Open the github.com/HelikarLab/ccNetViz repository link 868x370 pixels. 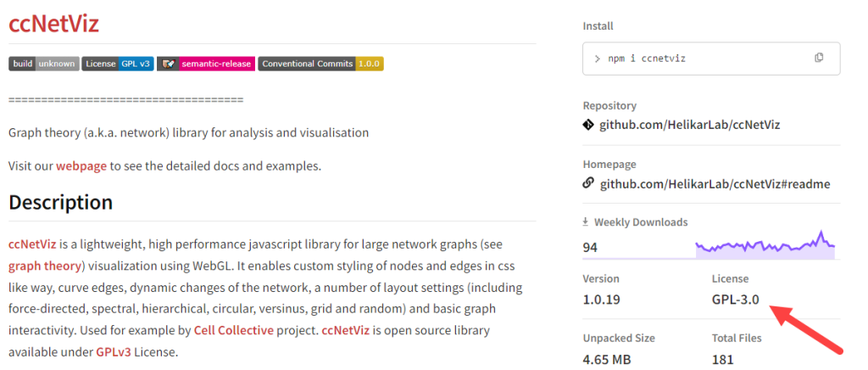tap(689, 125)
